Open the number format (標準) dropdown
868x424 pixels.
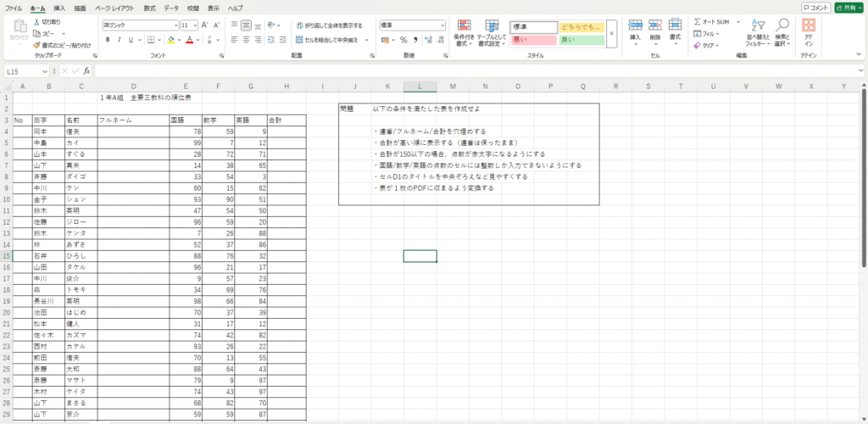point(442,25)
